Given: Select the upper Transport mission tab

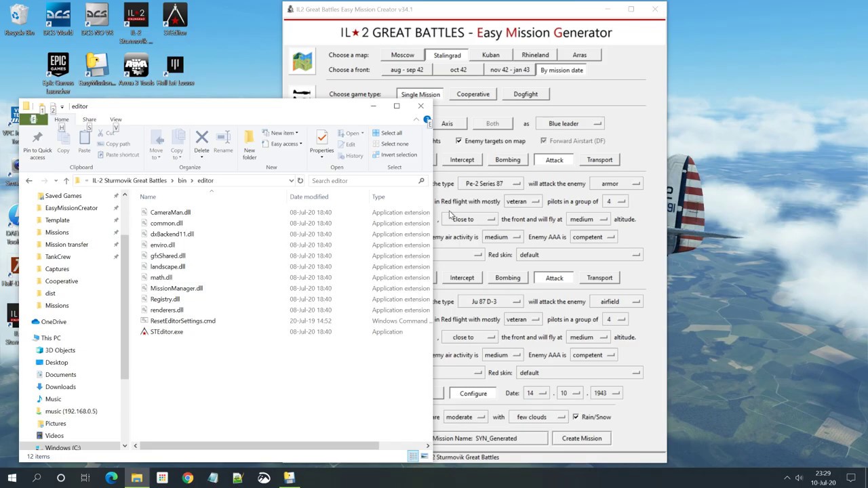Looking at the screenshot, I should pyautogui.click(x=599, y=160).
